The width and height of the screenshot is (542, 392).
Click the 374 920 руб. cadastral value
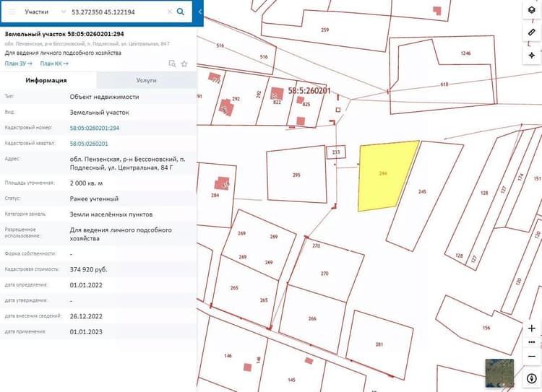[88, 269]
